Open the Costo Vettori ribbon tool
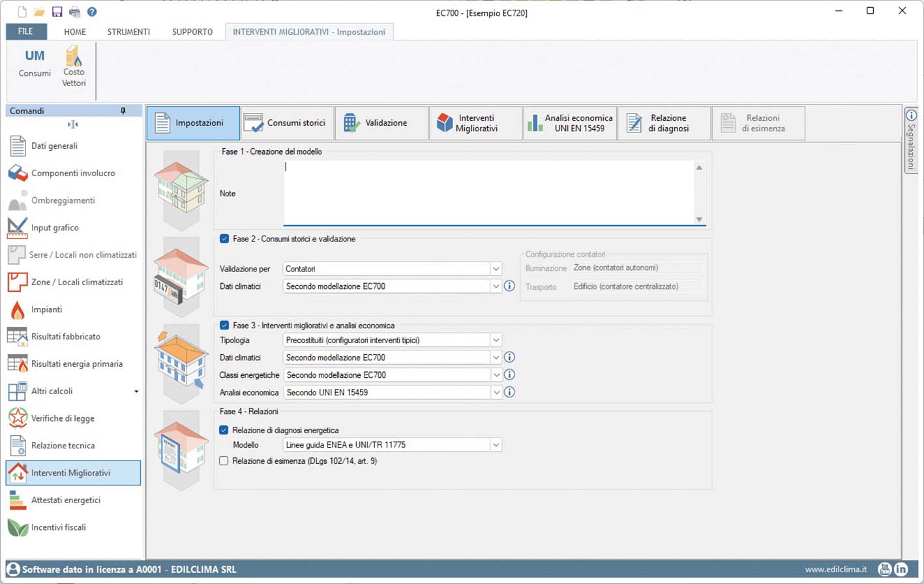The image size is (924, 584). (x=74, y=67)
